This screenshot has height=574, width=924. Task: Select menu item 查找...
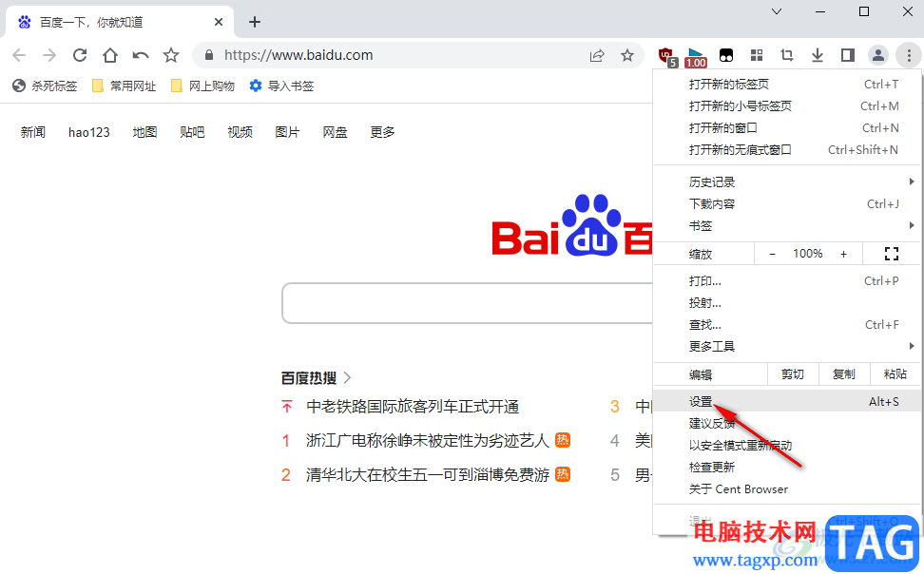[787, 325]
